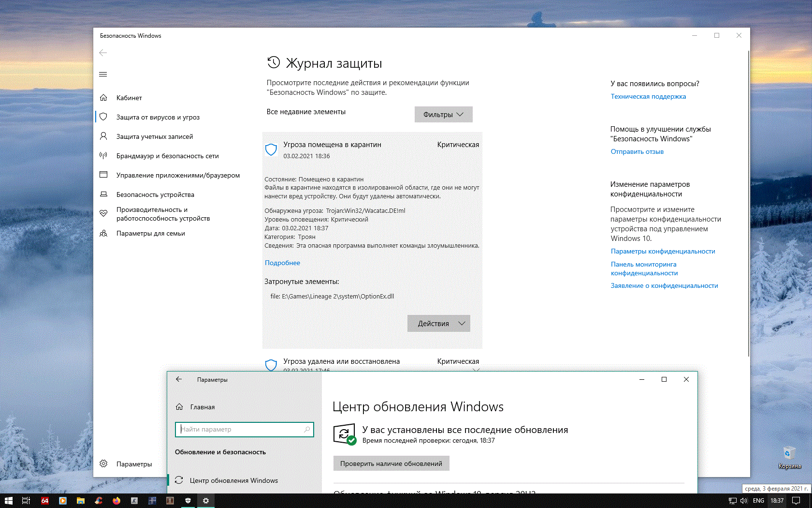
Task: Open Кабинет home icon in sidebar
Action: click(x=103, y=98)
